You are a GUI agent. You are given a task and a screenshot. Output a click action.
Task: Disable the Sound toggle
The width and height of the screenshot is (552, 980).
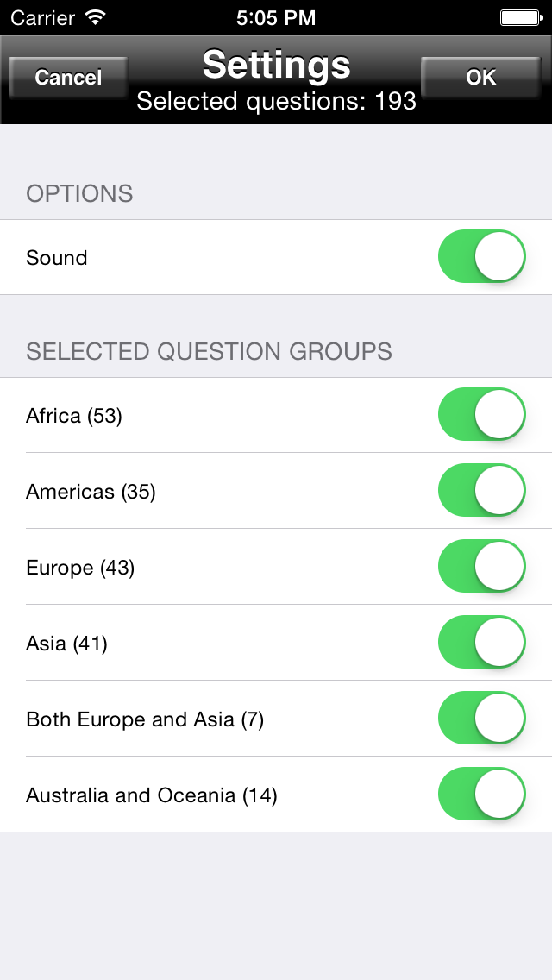481,256
